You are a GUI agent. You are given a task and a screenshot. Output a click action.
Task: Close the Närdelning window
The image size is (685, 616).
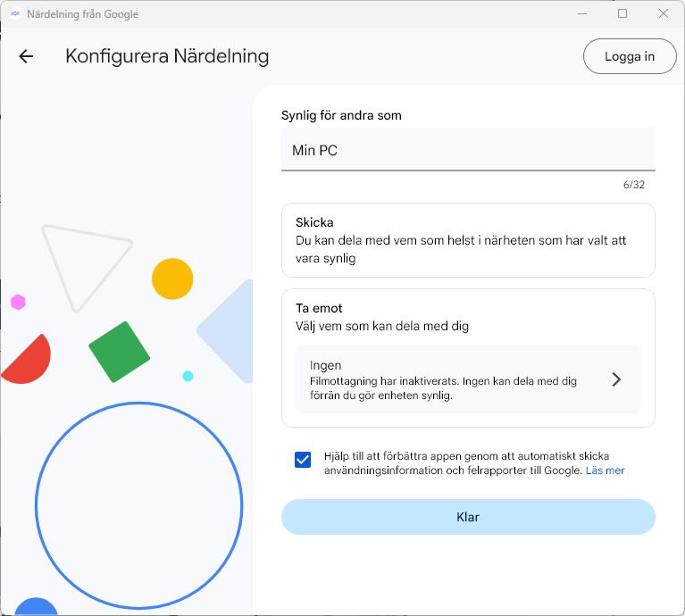(664, 14)
